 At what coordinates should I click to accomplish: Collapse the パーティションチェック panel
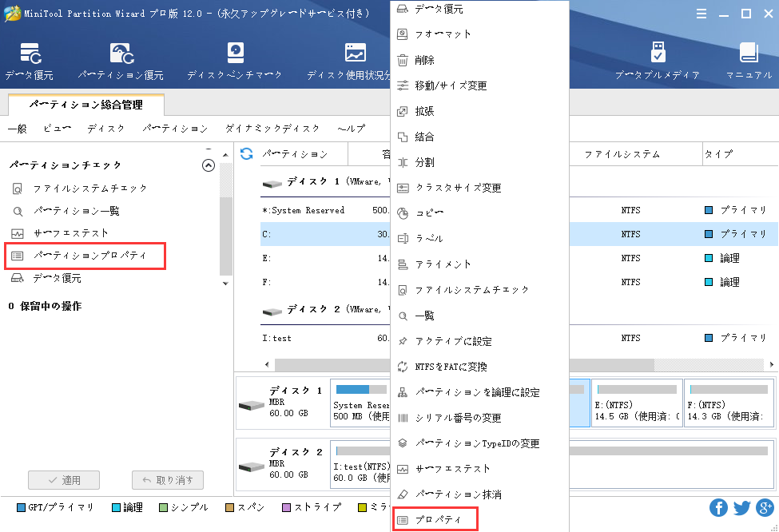[209, 165]
